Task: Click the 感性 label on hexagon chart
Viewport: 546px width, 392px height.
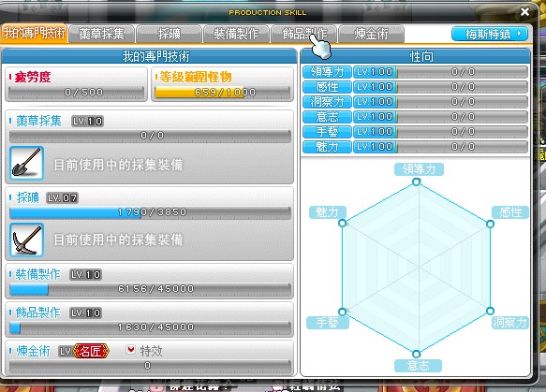Action: click(x=510, y=212)
